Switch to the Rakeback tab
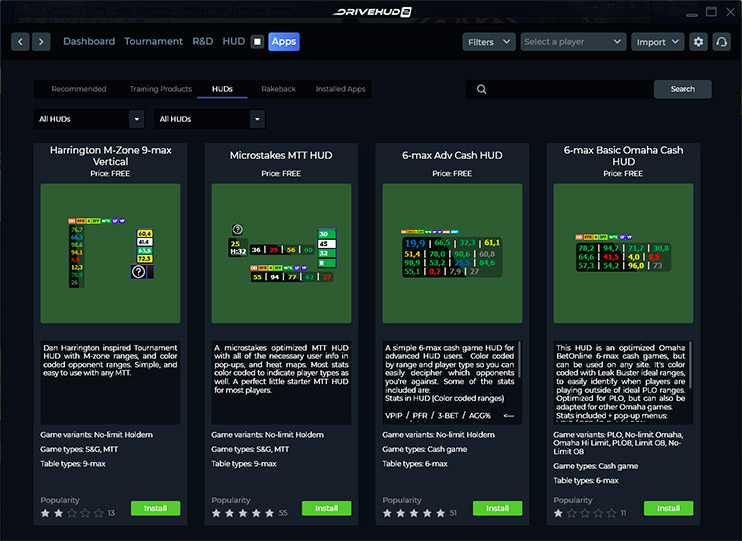This screenshot has height=541, width=742. pos(278,89)
